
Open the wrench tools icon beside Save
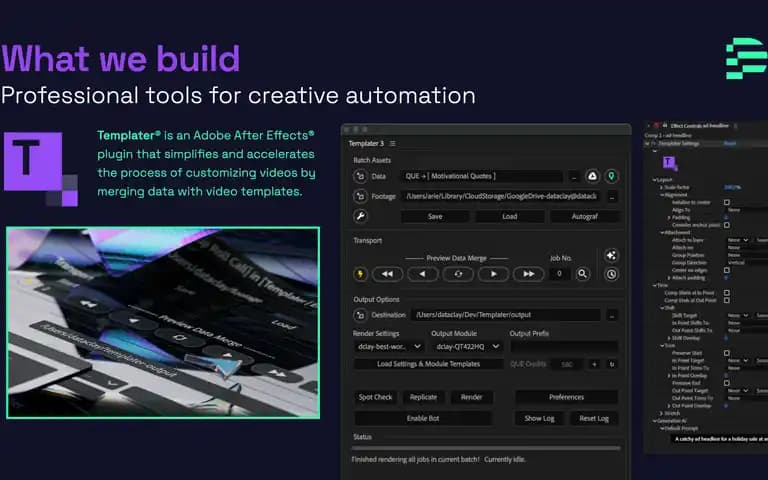click(x=360, y=216)
